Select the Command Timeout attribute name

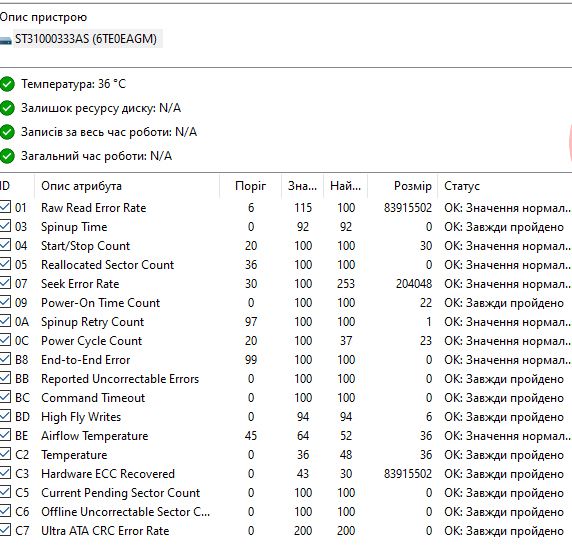point(93,398)
